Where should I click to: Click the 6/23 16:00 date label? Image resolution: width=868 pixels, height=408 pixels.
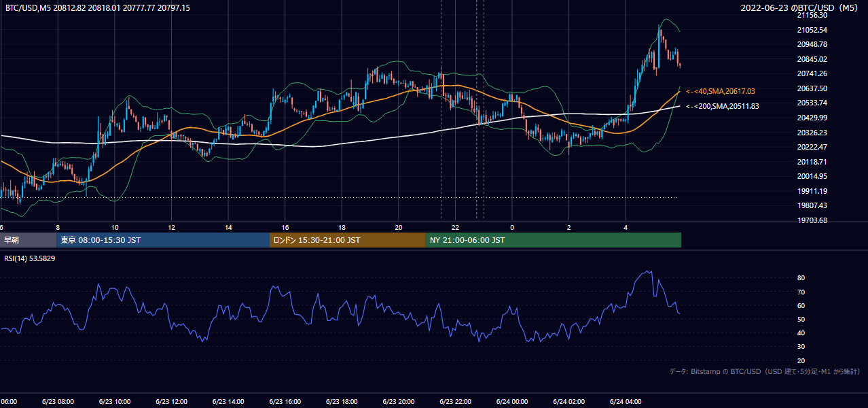285,402
